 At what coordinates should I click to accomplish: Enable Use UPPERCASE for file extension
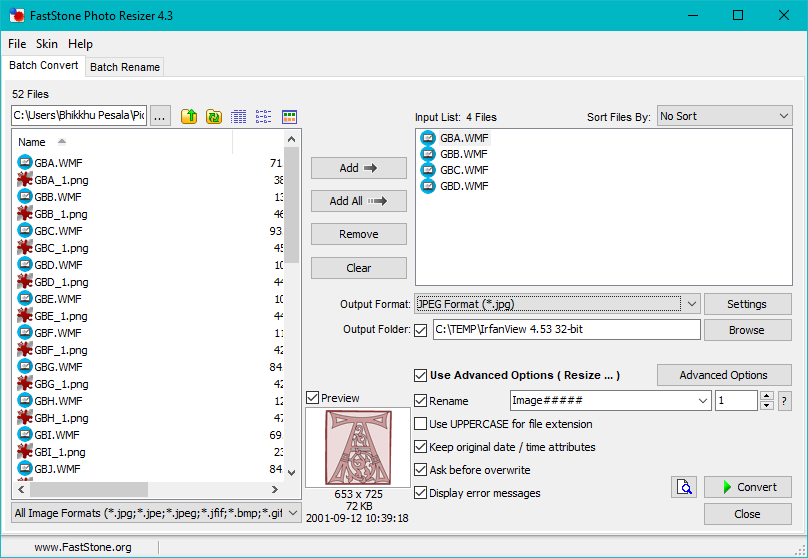(421, 424)
